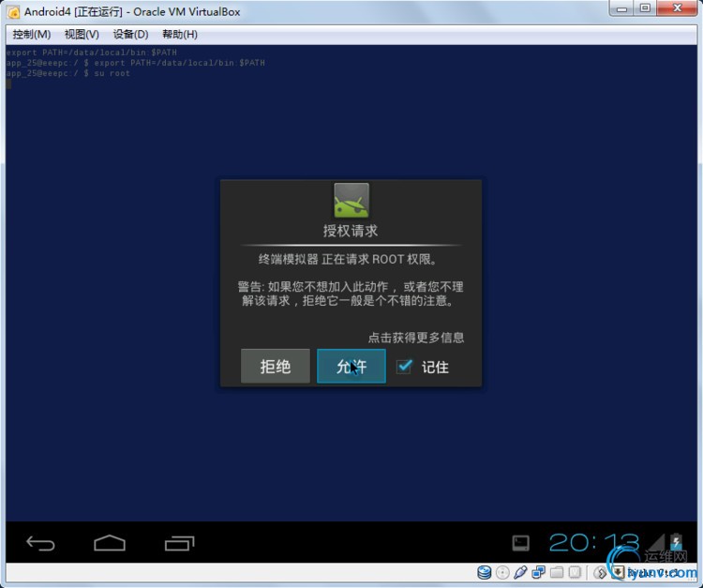703x588 pixels.
Task: Click the virtualization V chip status icon
Action: tap(575, 573)
